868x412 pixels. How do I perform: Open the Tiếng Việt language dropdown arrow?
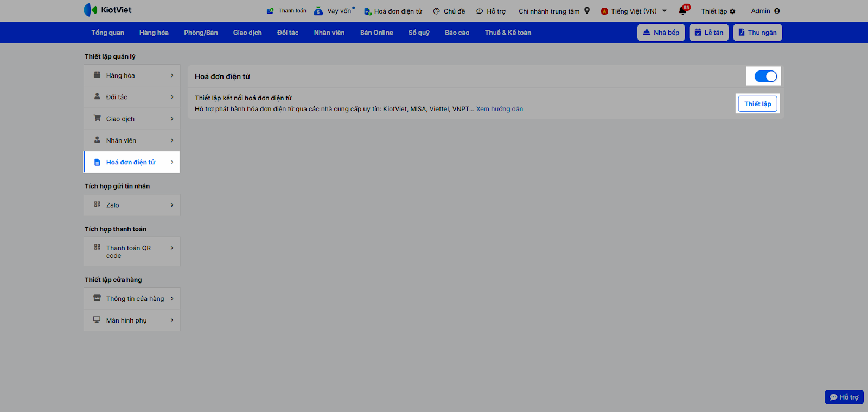tap(665, 11)
